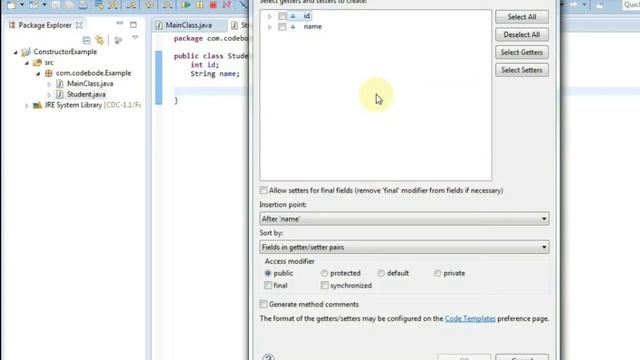640x360 pixels.
Task: Open the Code Templates preference link
Action: point(470,318)
